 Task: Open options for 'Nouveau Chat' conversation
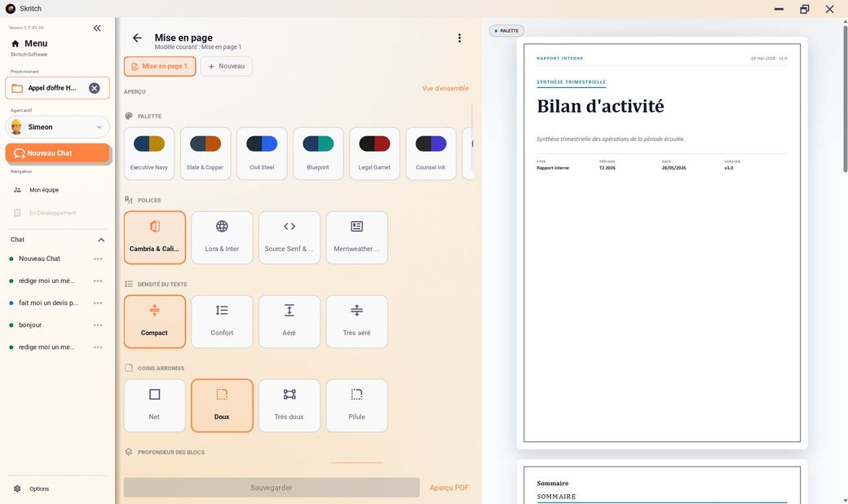pyautogui.click(x=98, y=259)
